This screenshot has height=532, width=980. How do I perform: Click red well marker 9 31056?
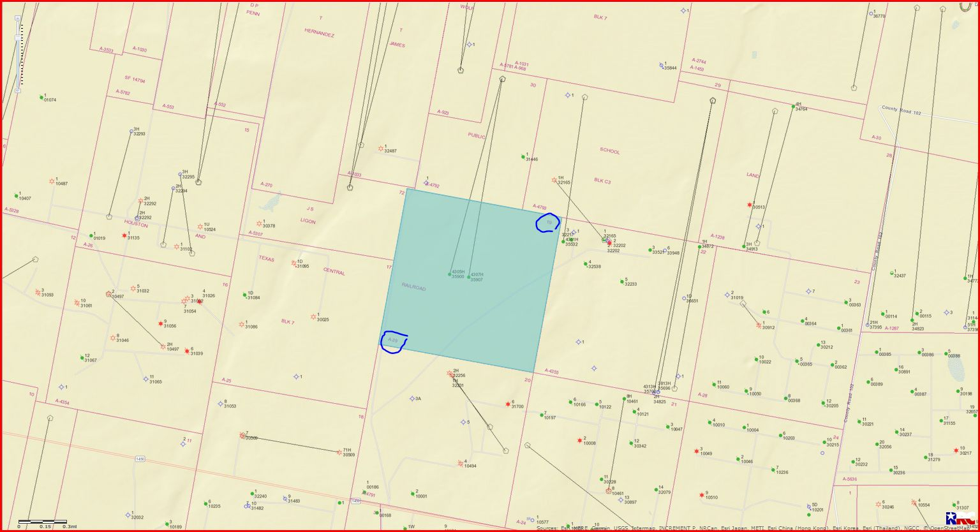point(160,323)
